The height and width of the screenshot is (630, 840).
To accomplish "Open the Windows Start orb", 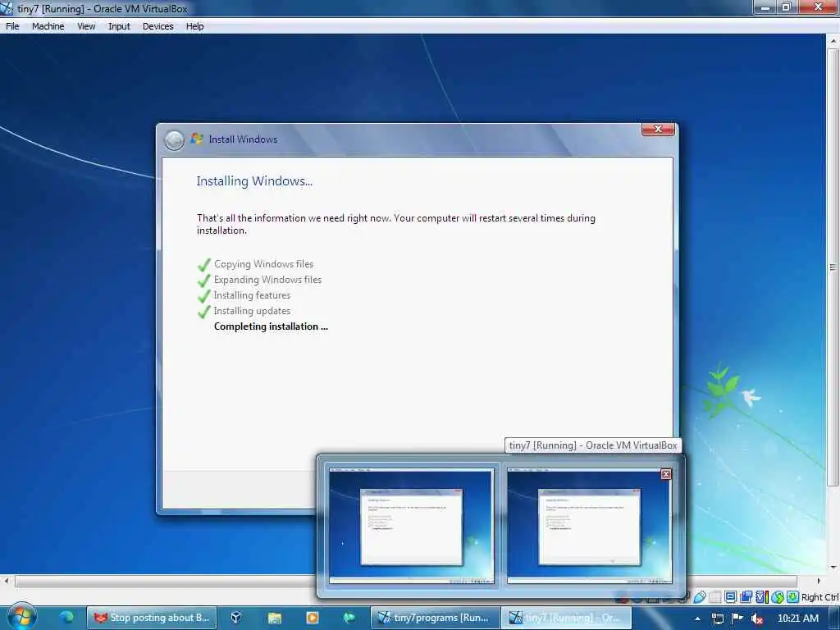I will pos(22,618).
